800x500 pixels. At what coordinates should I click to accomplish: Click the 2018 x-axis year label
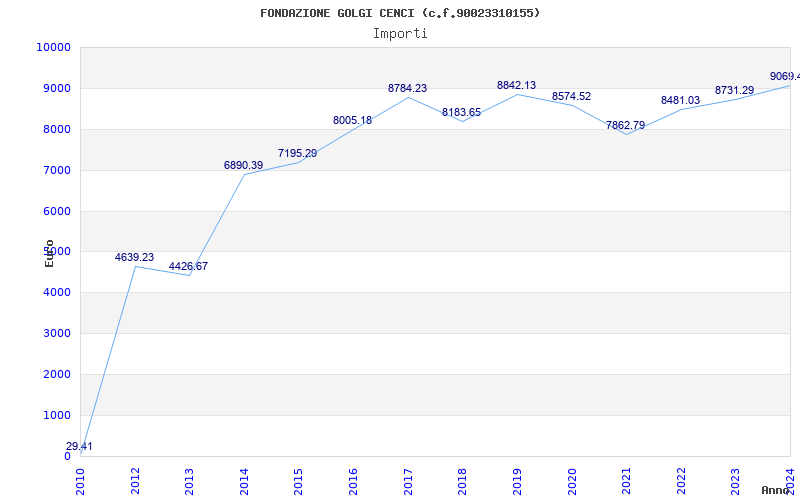(462, 482)
